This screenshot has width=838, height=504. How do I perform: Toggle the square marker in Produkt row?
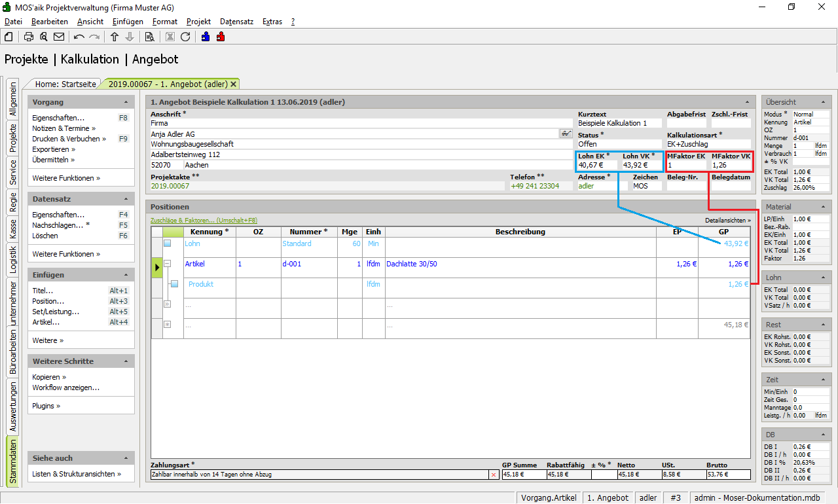pyautogui.click(x=174, y=284)
